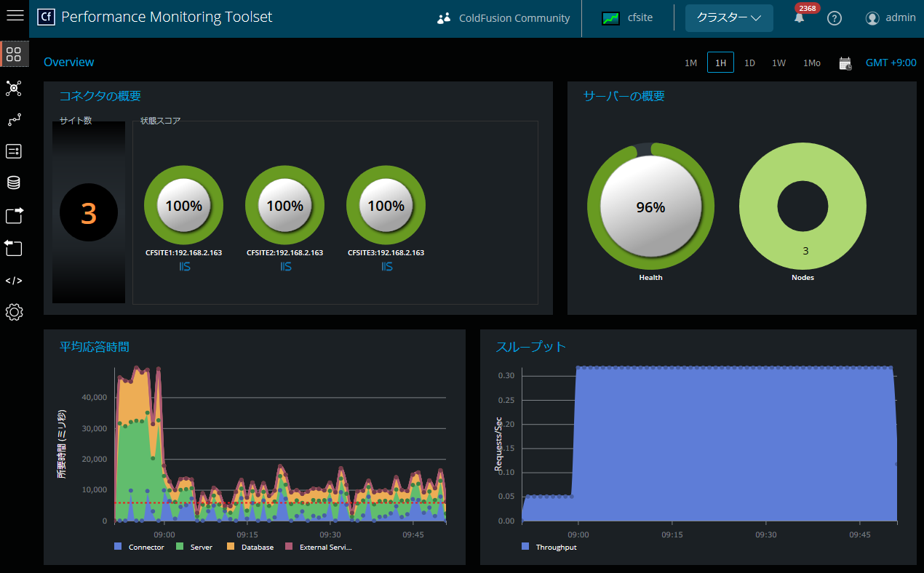Screen dimensions: 924x573
Task: Select the 1M time range
Action: [x=691, y=63]
